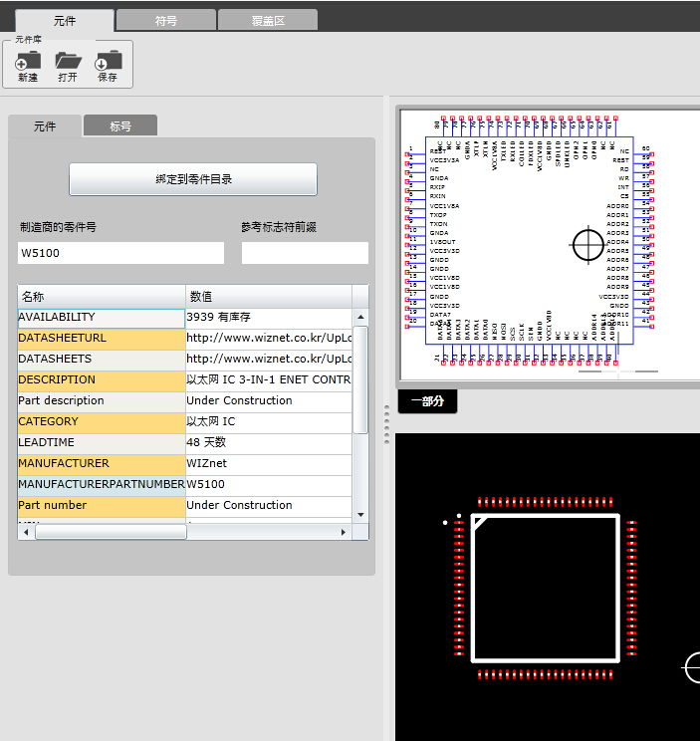Screen dimensions: 700x741
Task: Open the 标号 sub-tab
Action: [120, 125]
